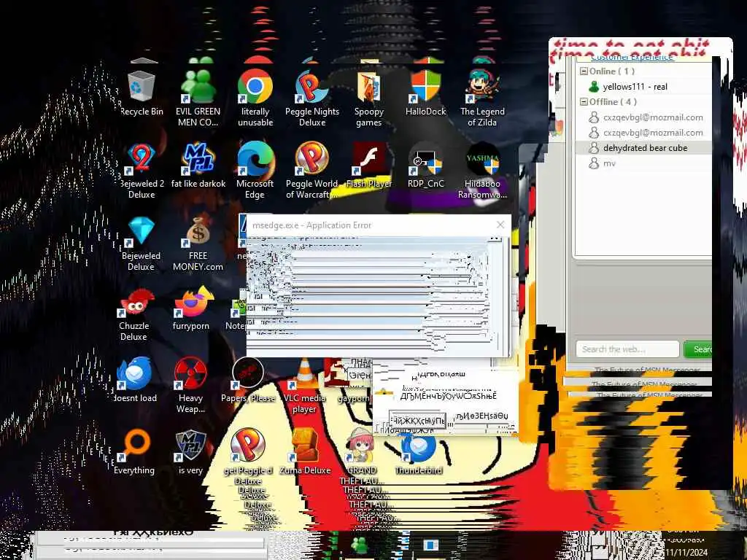Open the Customer Experience link in messenger
The width and height of the screenshot is (747, 560).
point(632,57)
